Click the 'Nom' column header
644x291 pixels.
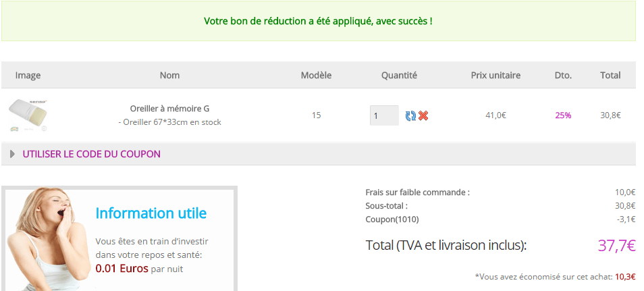coord(169,75)
